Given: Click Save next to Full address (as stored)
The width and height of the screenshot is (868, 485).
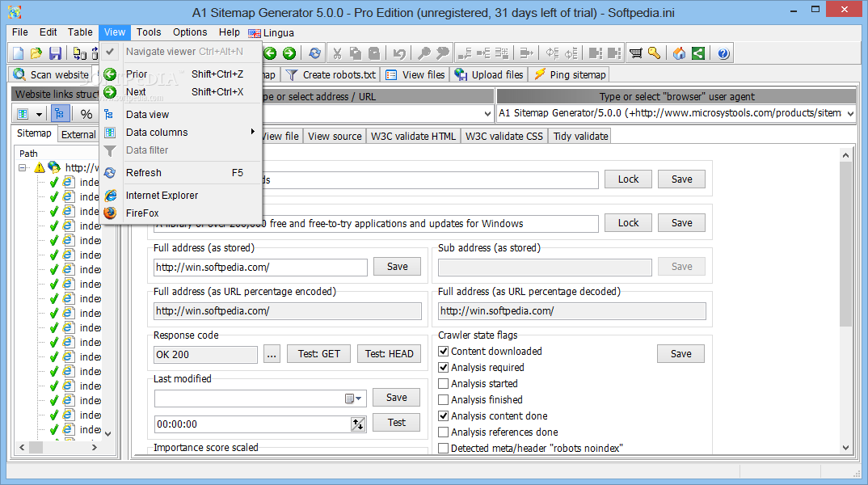Looking at the screenshot, I should pyautogui.click(x=397, y=266).
